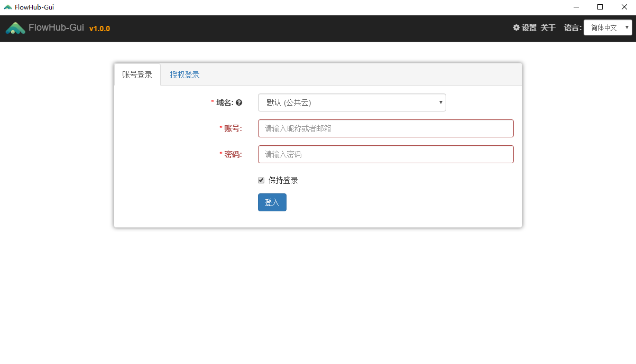This screenshot has width=636, height=364.
Task: Open 设置 text in the top navbar
Action: 529,27
